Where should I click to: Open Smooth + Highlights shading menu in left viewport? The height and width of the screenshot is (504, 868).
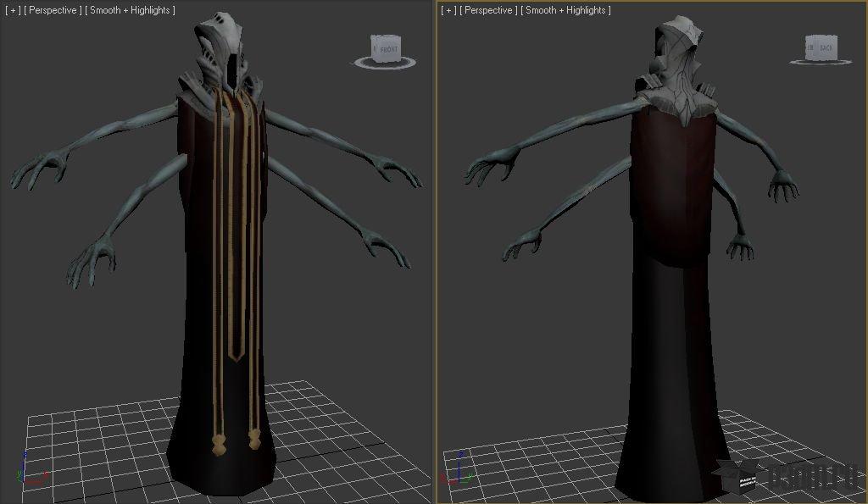pos(130,10)
